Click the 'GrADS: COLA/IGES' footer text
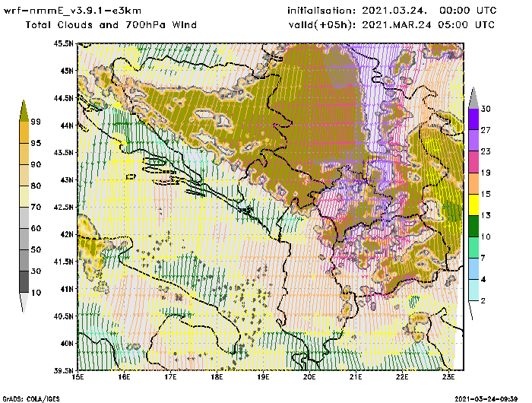This screenshot has height=403, width=532. pos(31,399)
